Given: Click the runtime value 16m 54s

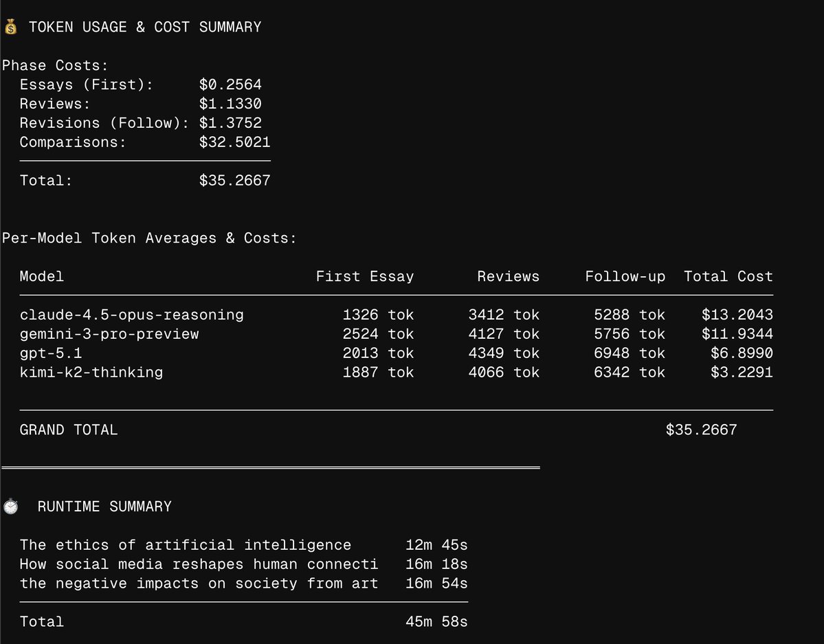Looking at the screenshot, I should point(436,583).
